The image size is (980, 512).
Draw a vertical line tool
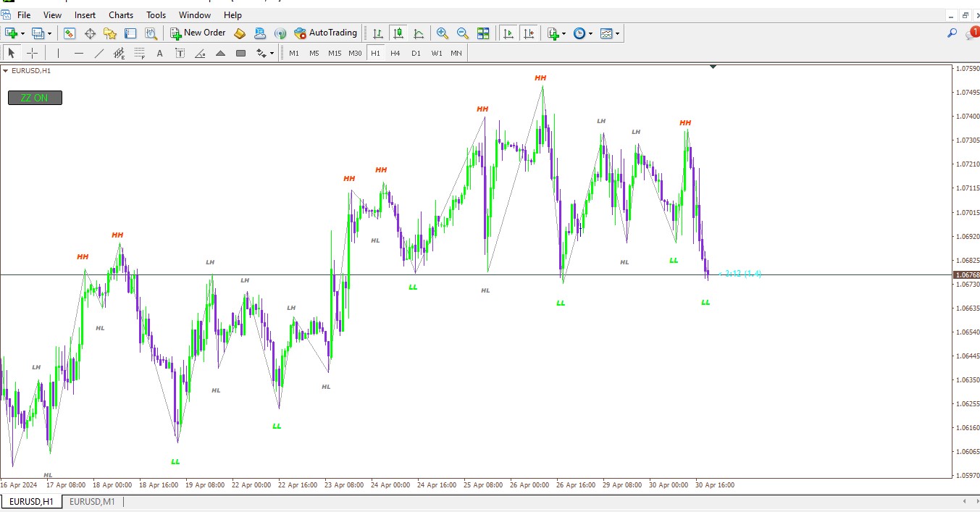pos(58,53)
